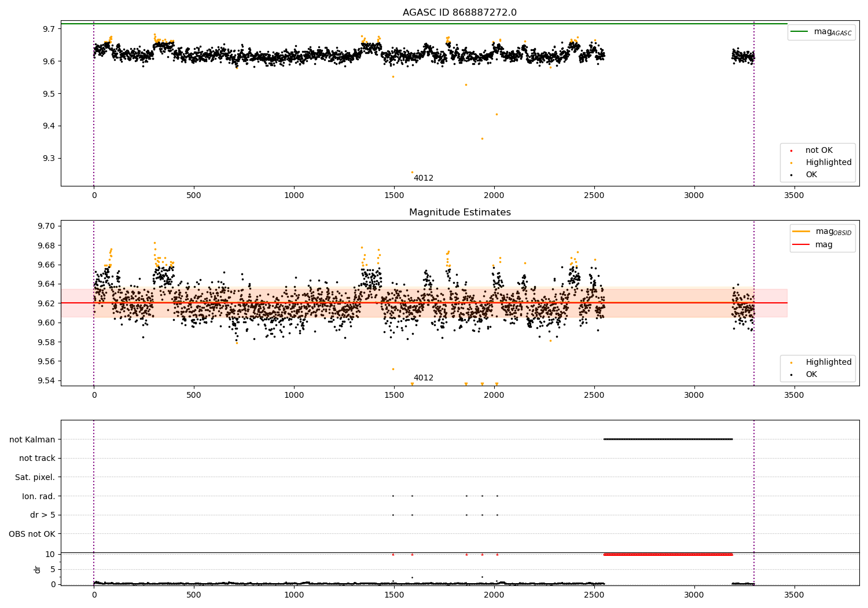Click the 'Ion. rad.' row label
The width and height of the screenshot is (868, 608).
[39, 496]
